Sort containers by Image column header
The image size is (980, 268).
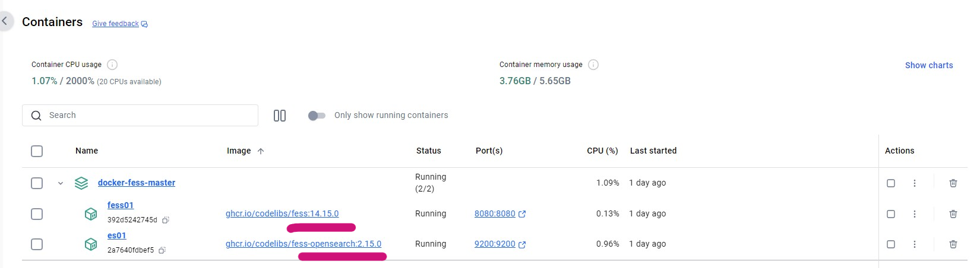tap(239, 151)
